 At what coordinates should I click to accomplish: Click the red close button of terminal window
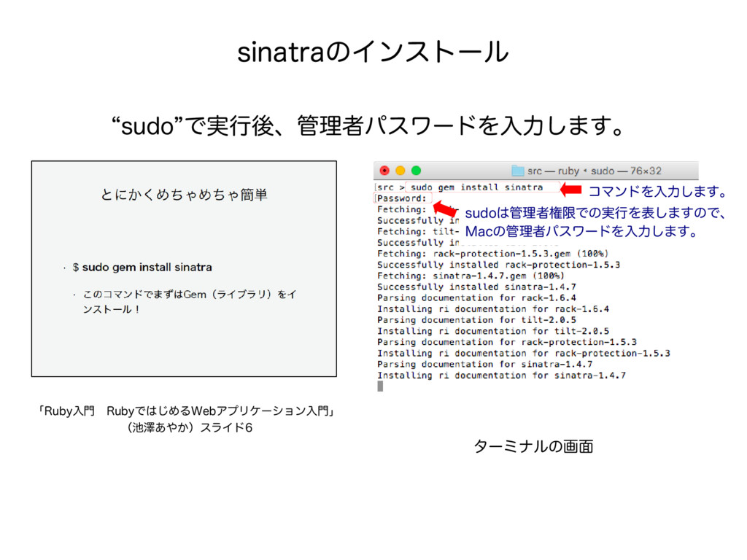tap(384, 171)
